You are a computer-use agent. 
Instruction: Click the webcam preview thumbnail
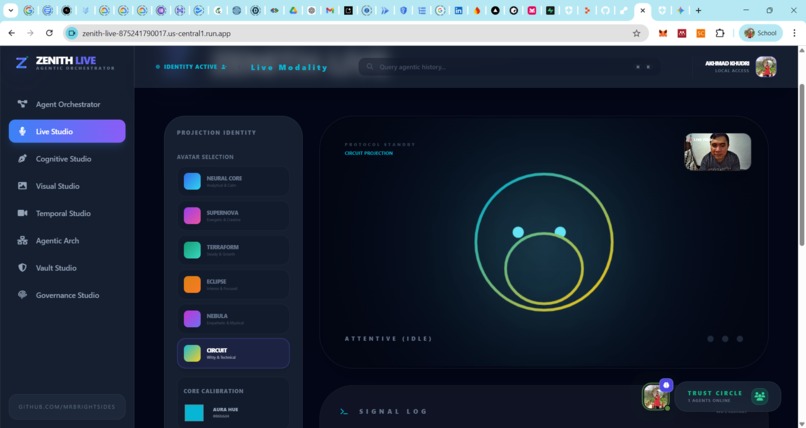click(x=718, y=152)
